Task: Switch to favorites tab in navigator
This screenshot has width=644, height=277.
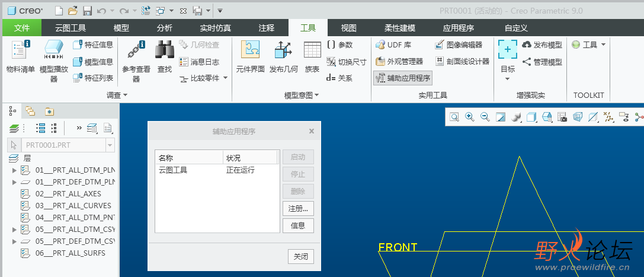Action: (x=49, y=111)
